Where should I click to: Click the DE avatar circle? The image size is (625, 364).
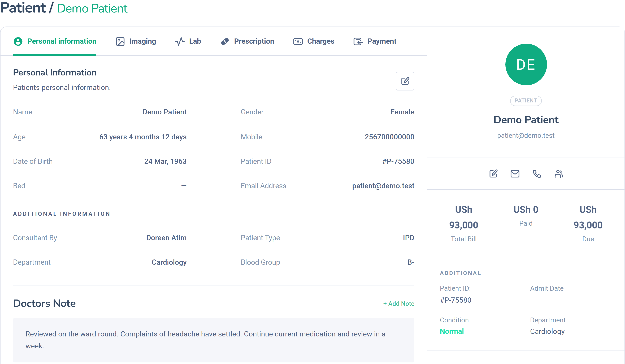coord(526,64)
